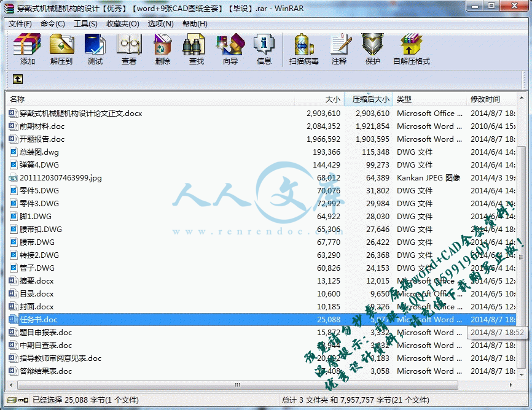
Task: Sort by 大小 column header
Action: coord(319,99)
